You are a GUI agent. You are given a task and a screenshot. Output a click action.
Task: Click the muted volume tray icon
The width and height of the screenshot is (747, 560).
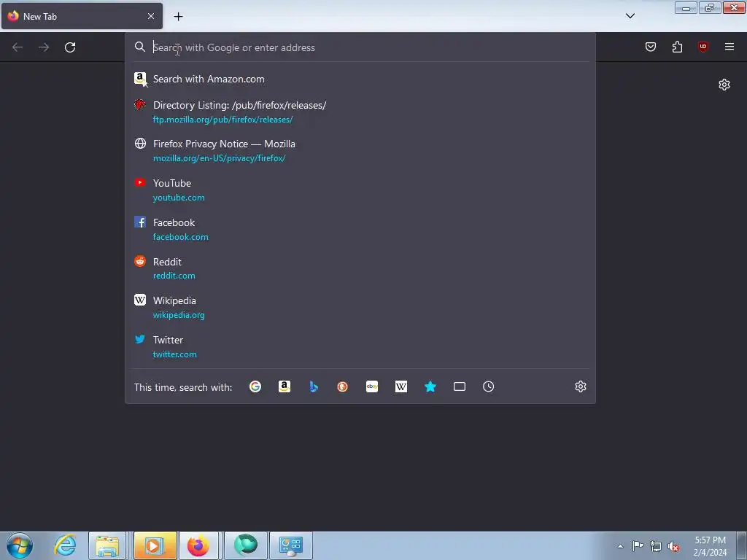pyautogui.click(x=673, y=546)
